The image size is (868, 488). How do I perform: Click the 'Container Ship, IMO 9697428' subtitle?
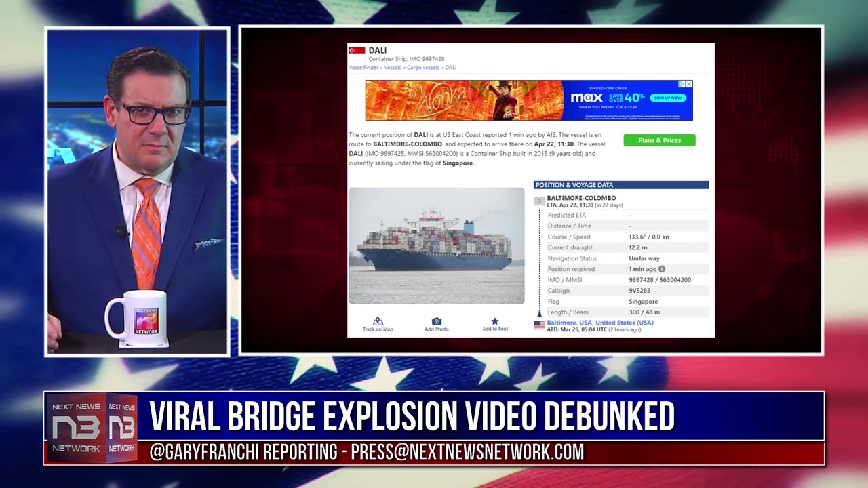pos(406,59)
